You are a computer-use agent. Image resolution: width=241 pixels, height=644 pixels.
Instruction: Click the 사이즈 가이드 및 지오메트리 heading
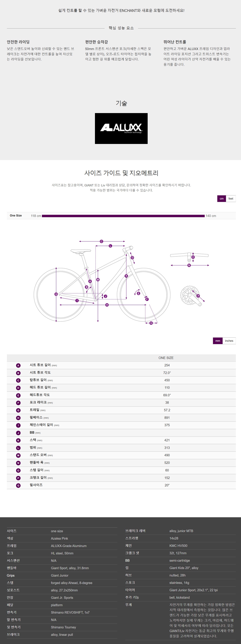pos(121,173)
